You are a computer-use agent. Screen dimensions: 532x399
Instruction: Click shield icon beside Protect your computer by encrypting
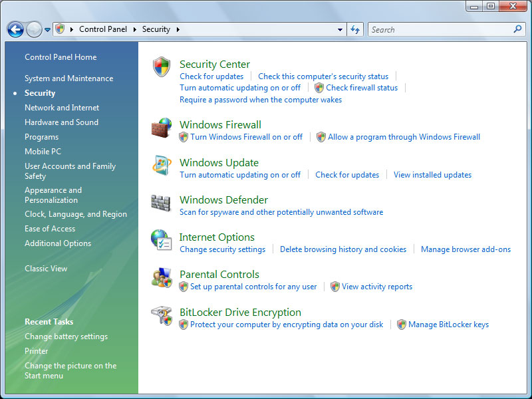184,325
